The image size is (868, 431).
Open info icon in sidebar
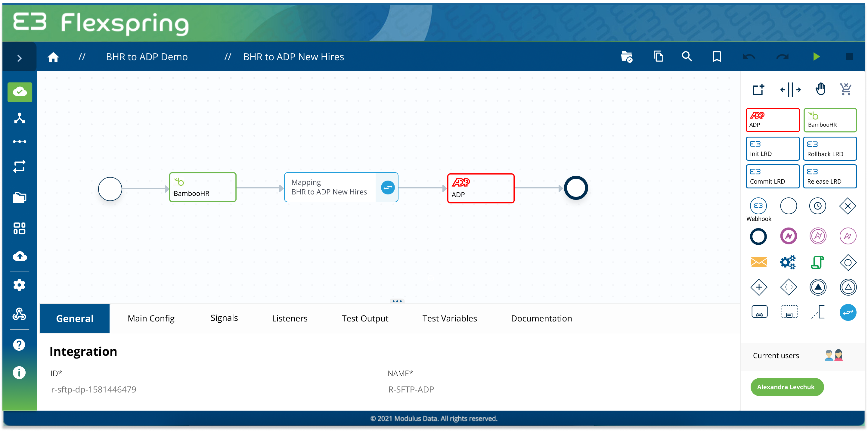coord(19,373)
